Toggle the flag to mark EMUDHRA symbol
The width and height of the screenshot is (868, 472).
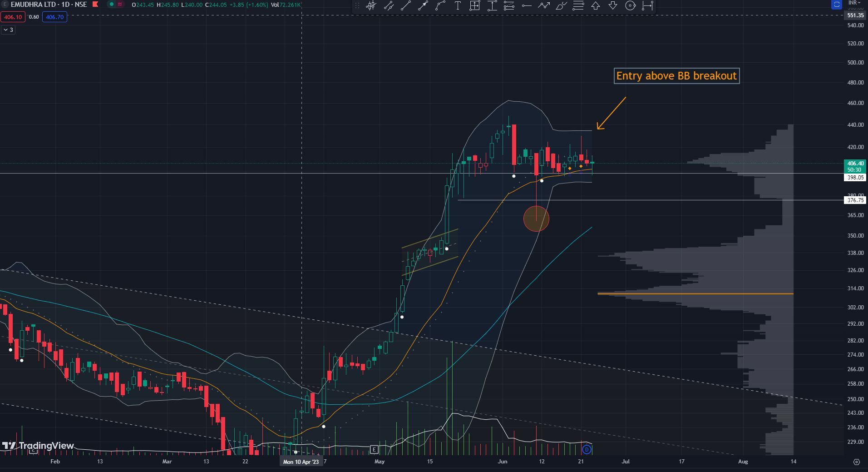95,5
